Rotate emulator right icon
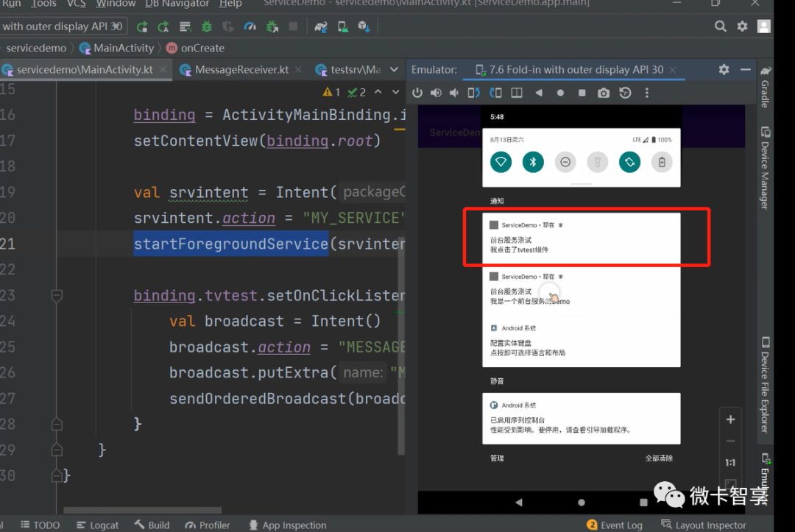 click(495, 93)
